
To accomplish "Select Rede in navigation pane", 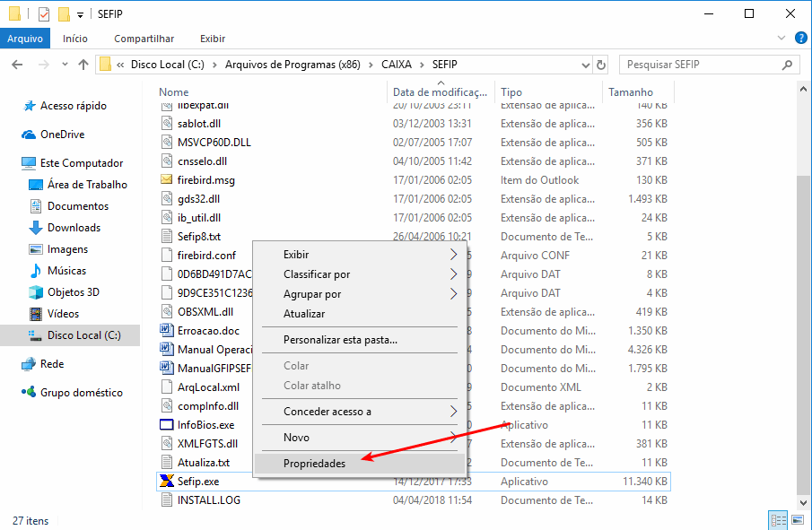I will 42,364.
